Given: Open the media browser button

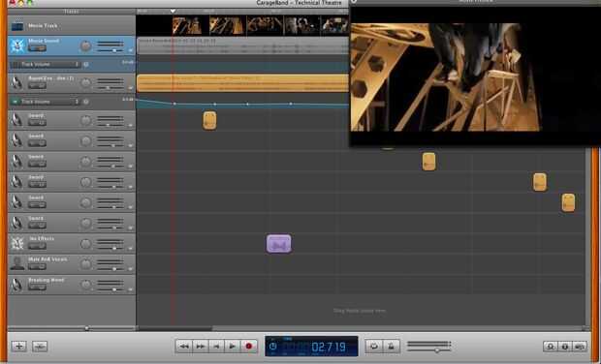Looking at the screenshot, I should tap(580, 347).
